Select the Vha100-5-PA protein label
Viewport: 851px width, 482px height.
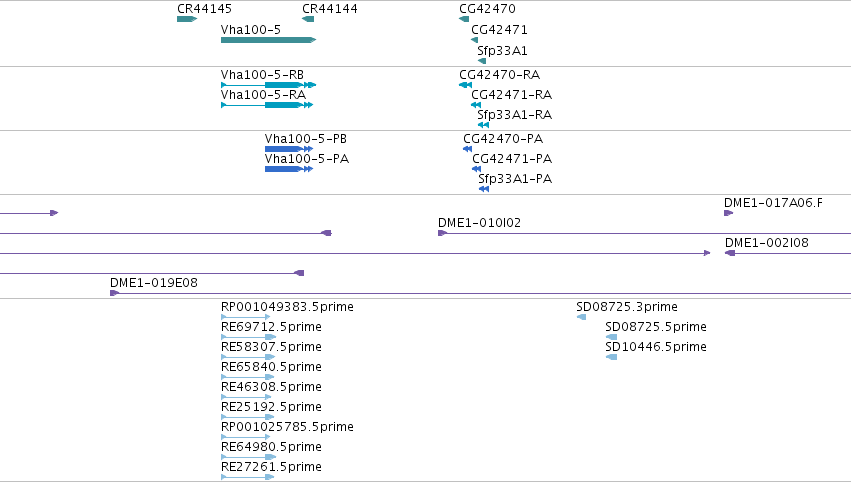307,159
